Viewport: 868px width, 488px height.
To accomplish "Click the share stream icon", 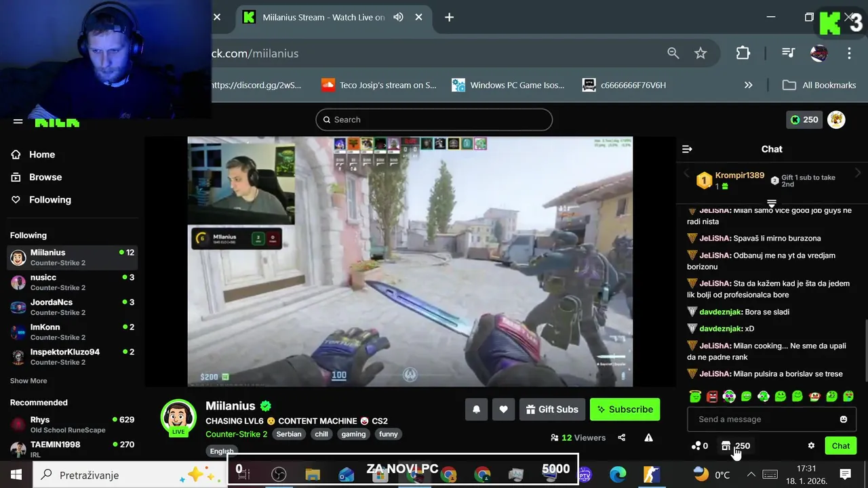I will coord(622,438).
